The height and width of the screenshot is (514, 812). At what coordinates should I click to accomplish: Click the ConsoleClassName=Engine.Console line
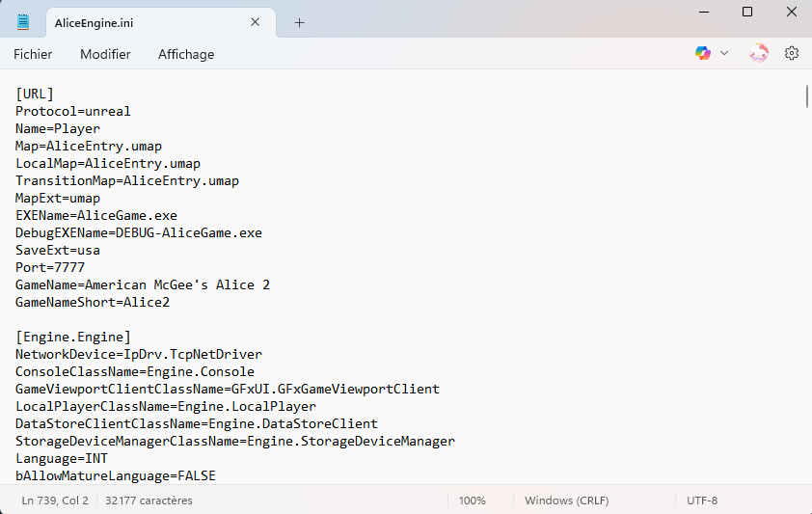click(x=135, y=371)
